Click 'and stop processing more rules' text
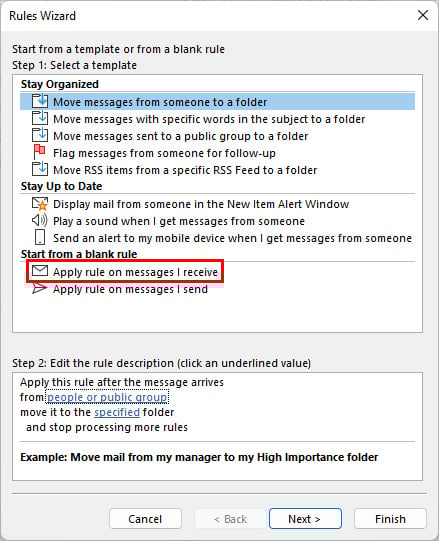The image size is (439, 541). point(107,427)
